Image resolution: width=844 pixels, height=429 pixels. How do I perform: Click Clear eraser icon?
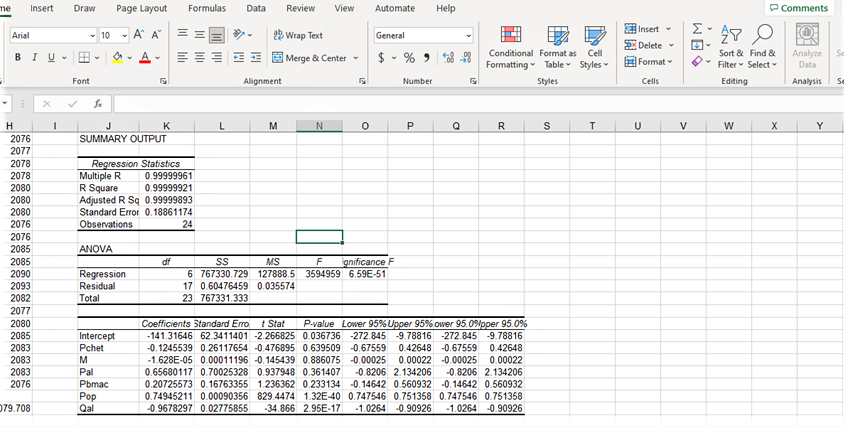pyautogui.click(x=696, y=61)
